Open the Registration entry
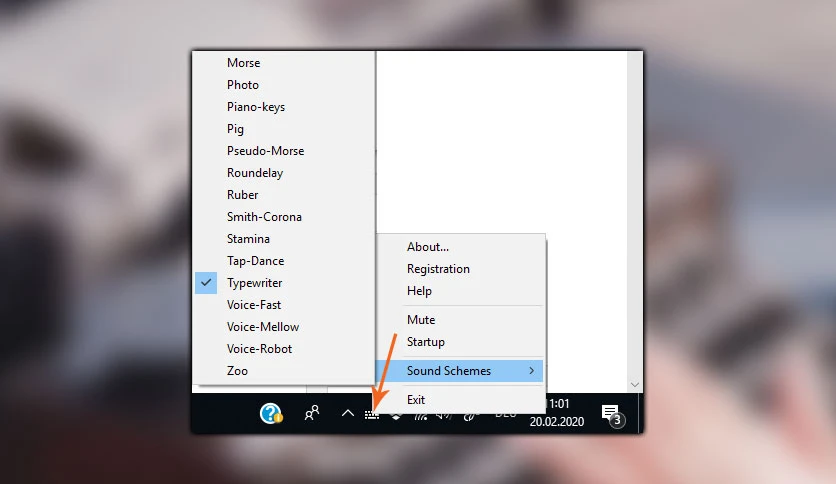This screenshot has height=484, width=836. 438,269
